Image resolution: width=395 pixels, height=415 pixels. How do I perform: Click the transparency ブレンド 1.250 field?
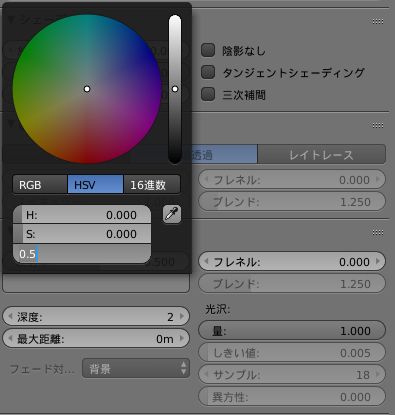click(x=292, y=202)
